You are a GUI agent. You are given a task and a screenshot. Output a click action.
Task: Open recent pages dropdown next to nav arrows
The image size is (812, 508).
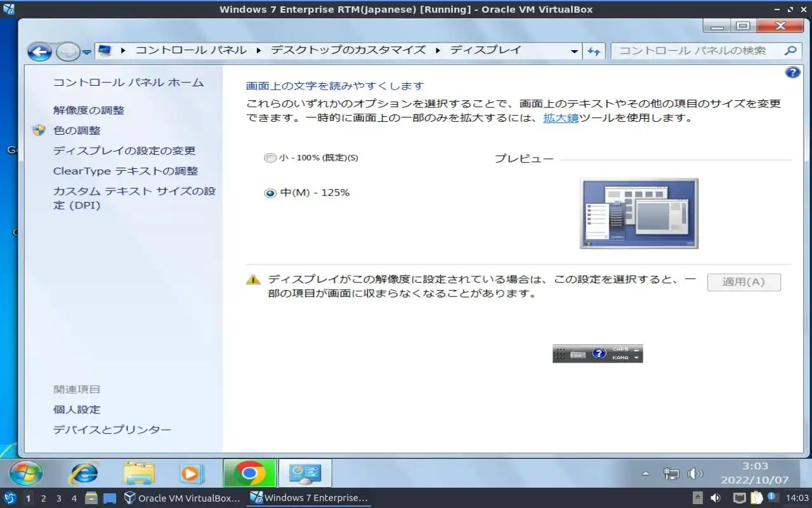click(x=87, y=52)
